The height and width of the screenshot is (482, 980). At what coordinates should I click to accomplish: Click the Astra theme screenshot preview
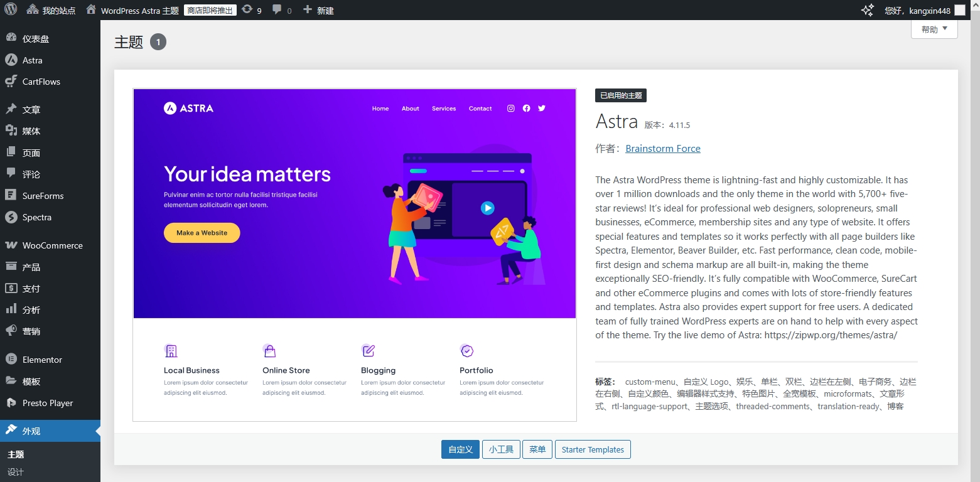(x=355, y=255)
